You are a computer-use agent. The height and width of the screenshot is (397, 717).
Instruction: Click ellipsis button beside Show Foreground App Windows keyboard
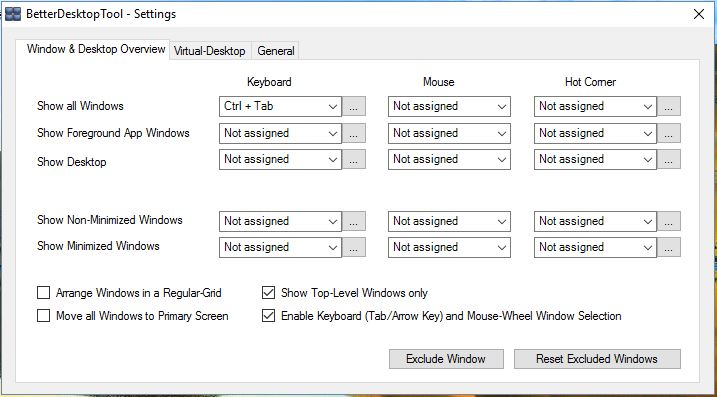point(354,133)
